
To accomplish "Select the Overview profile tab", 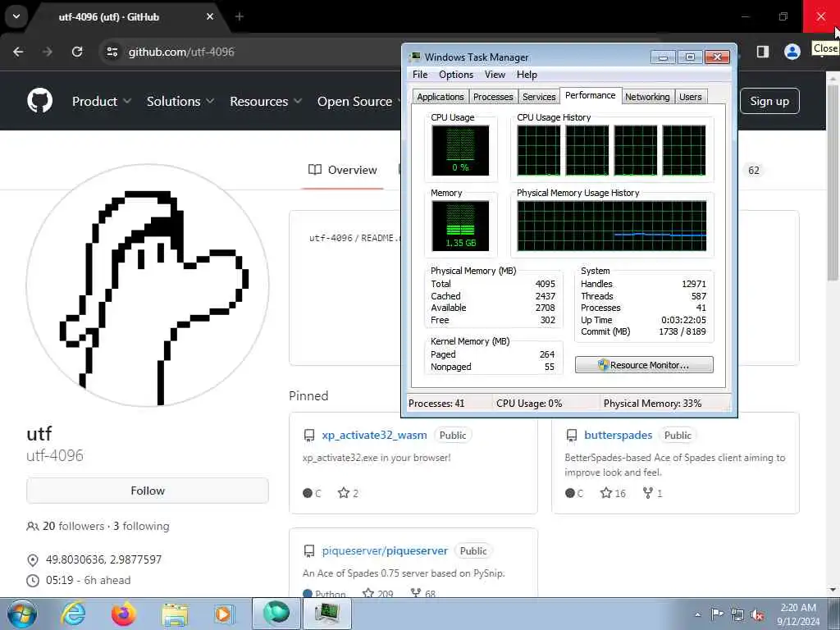I will click(343, 170).
